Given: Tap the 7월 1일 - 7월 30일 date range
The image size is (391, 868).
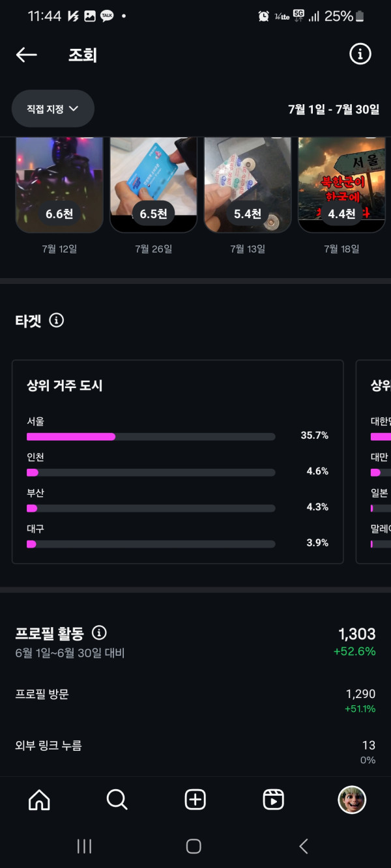Looking at the screenshot, I should point(334,109).
